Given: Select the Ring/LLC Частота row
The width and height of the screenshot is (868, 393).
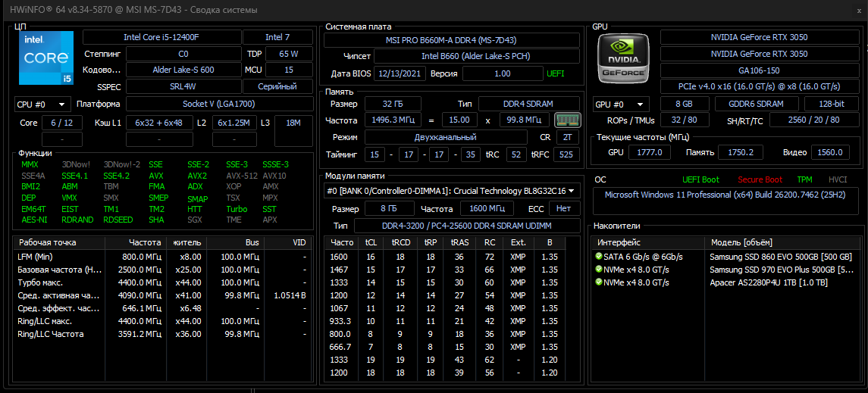Looking at the screenshot, I should pyautogui.click(x=161, y=334).
